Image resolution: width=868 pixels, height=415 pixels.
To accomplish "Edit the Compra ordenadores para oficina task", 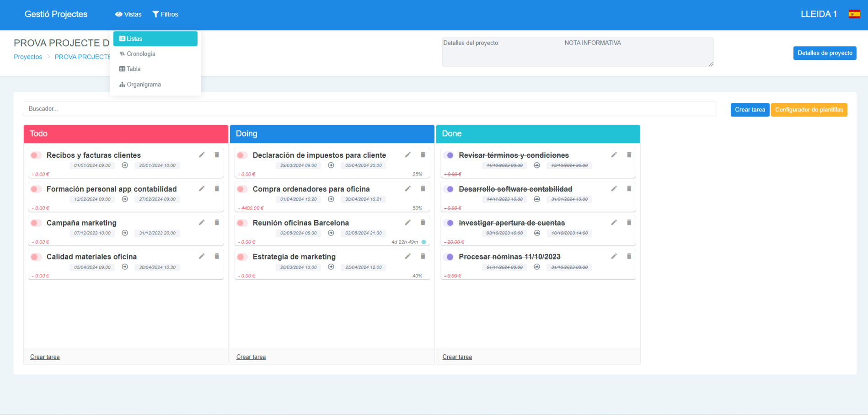I will [408, 189].
